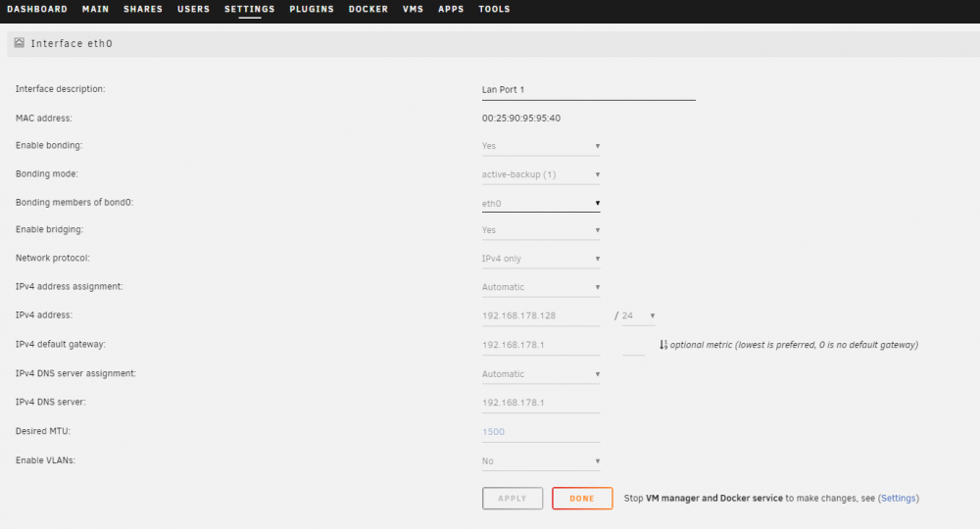Click the 'Interface description:' label
Image resolution: width=980 pixels, height=529 pixels.
pyautogui.click(x=61, y=89)
